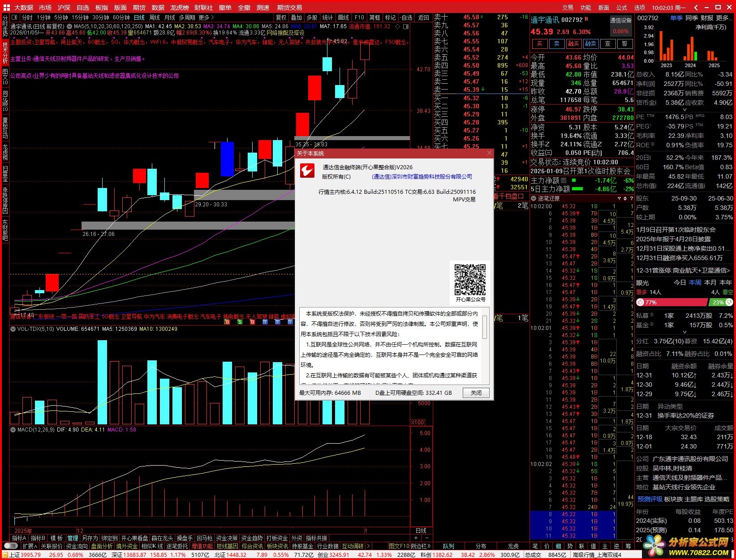Image resolution: width=736 pixels, height=560 pixels.
Task: Expand the chevron below 基金 row
Action: [684, 332]
